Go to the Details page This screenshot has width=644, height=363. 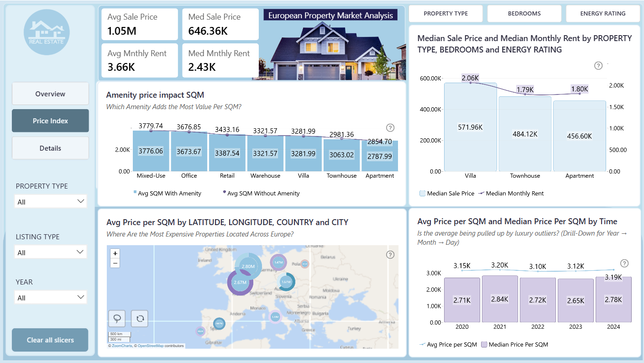(50, 148)
